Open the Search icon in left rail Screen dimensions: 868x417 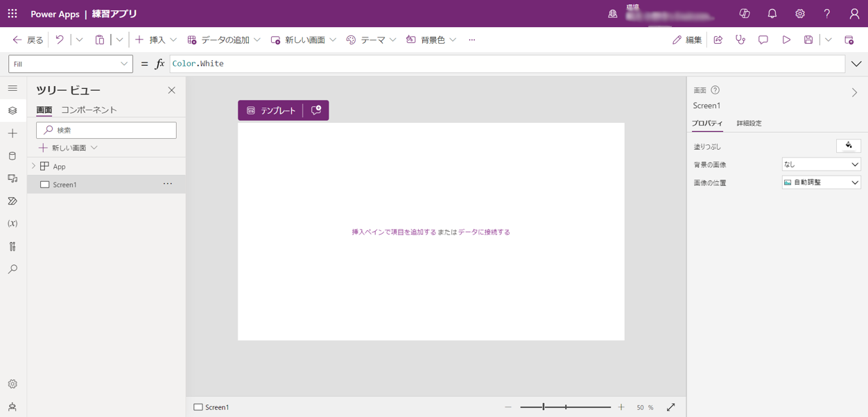point(12,269)
